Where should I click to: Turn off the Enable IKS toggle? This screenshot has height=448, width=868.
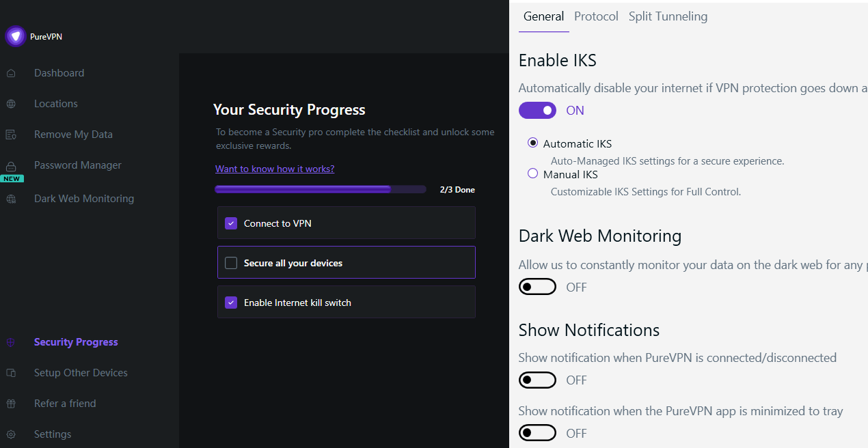coord(537,110)
